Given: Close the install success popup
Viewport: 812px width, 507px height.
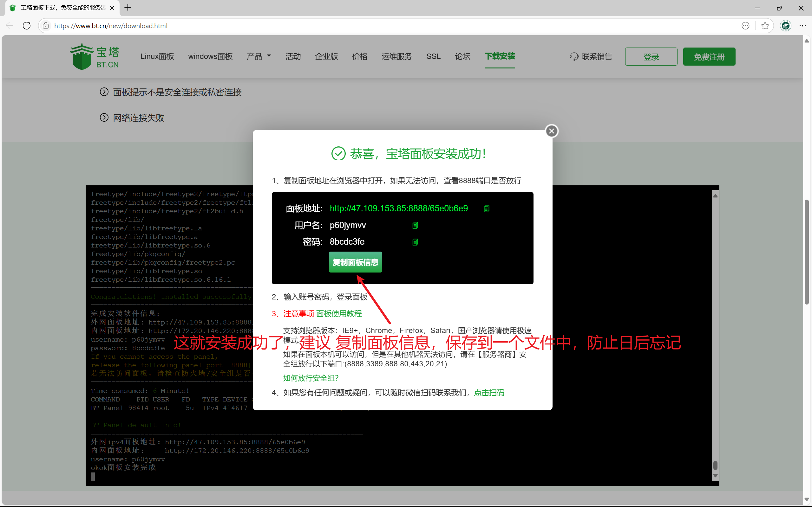Looking at the screenshot, I should pyautogui.click(x=551, y=131).
